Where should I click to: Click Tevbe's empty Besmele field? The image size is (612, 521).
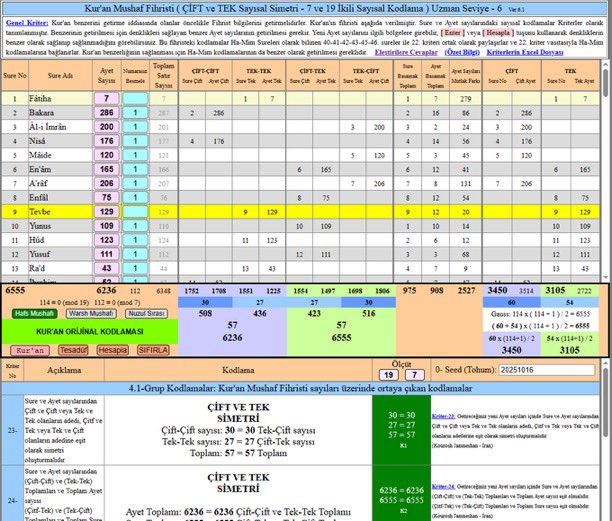[x=135, y=212]
